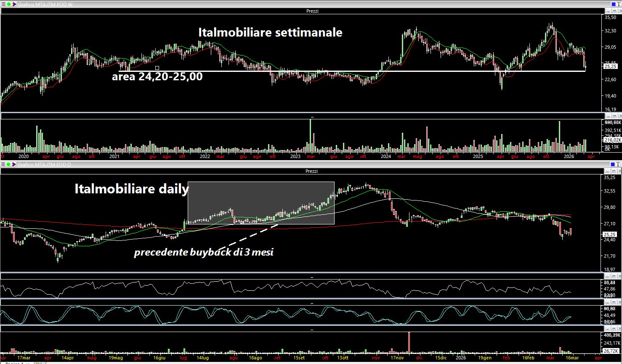Select the 'precedente buyback di 3 mesi' annotation
This screenshot has height=364, width=622.
(204, 253)
